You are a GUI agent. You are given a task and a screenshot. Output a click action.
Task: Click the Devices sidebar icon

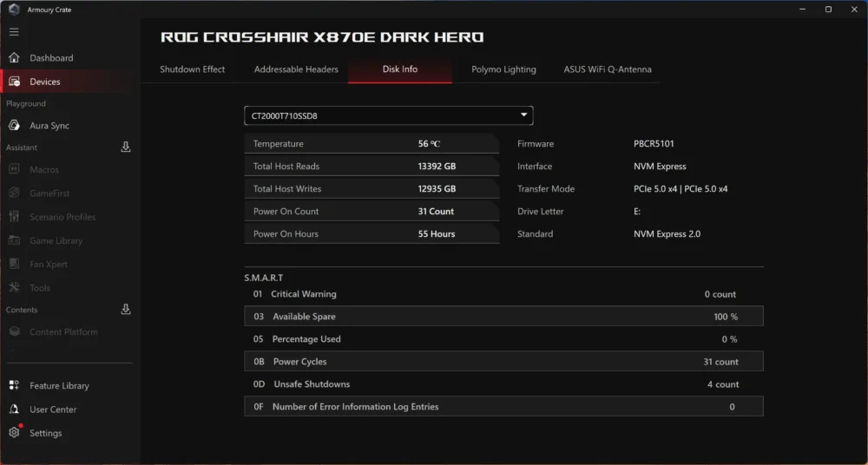click(x=15, y=82)
